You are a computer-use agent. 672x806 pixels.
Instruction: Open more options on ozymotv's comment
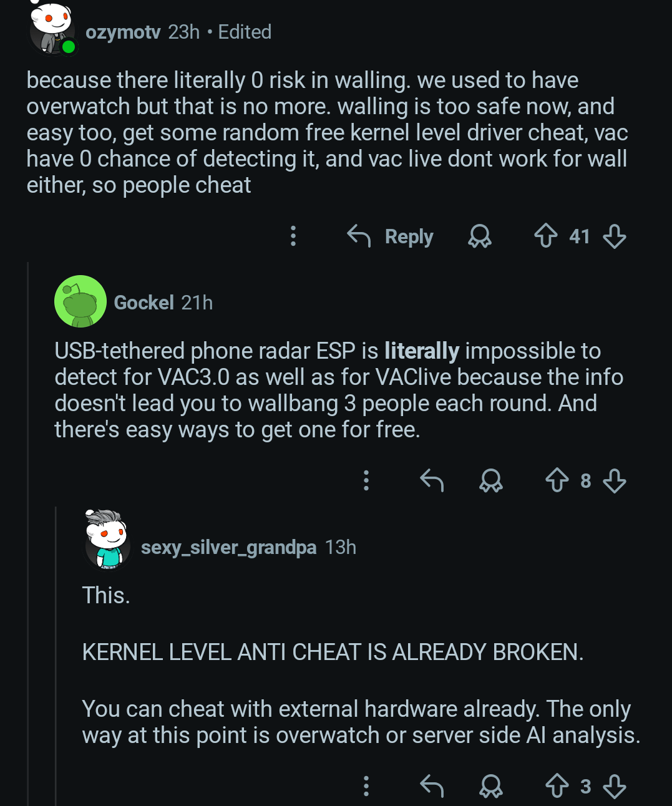click(x=293, y=236)
